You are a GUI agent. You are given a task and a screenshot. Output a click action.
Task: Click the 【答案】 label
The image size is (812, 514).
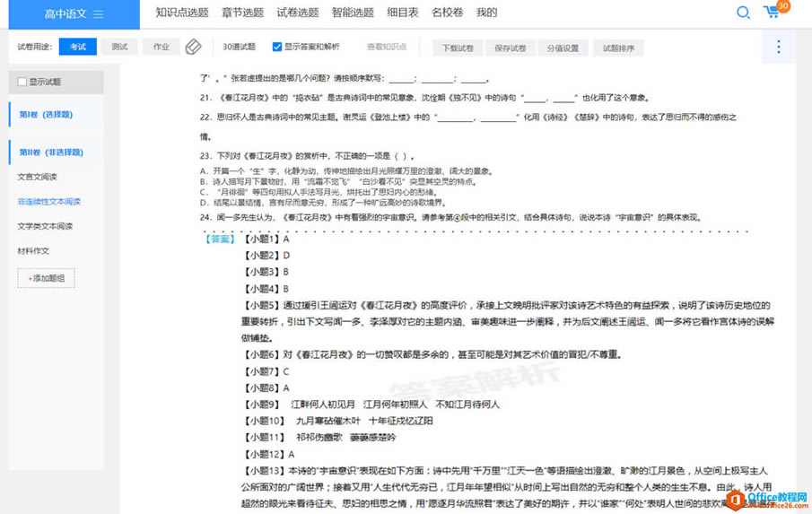220,240
